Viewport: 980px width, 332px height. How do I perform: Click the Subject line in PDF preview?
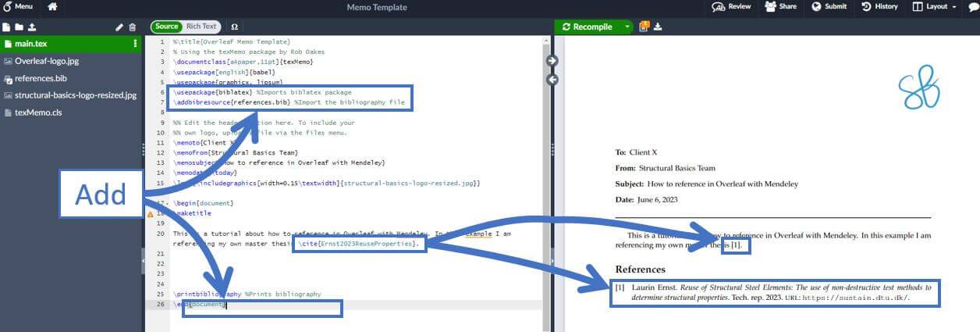click(707, 184)
